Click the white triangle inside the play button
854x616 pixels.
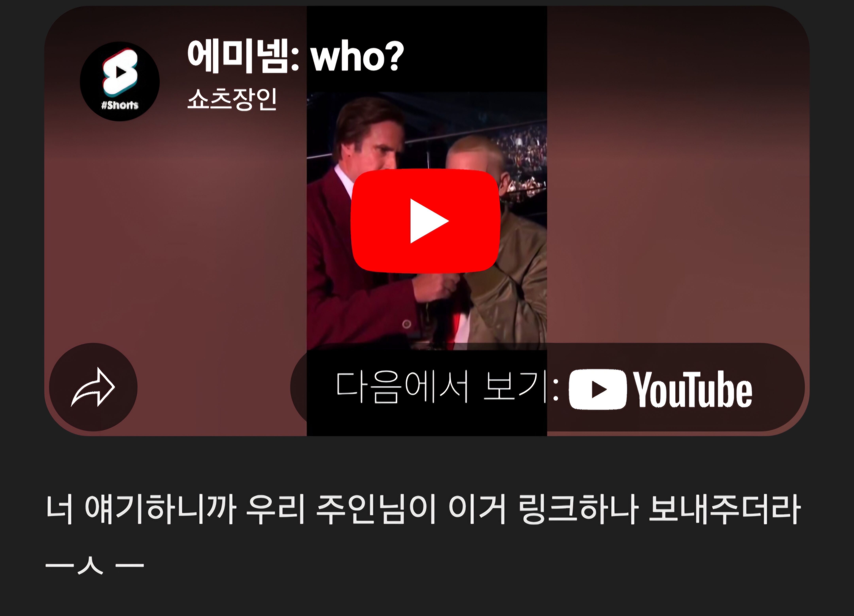(429, 221)
